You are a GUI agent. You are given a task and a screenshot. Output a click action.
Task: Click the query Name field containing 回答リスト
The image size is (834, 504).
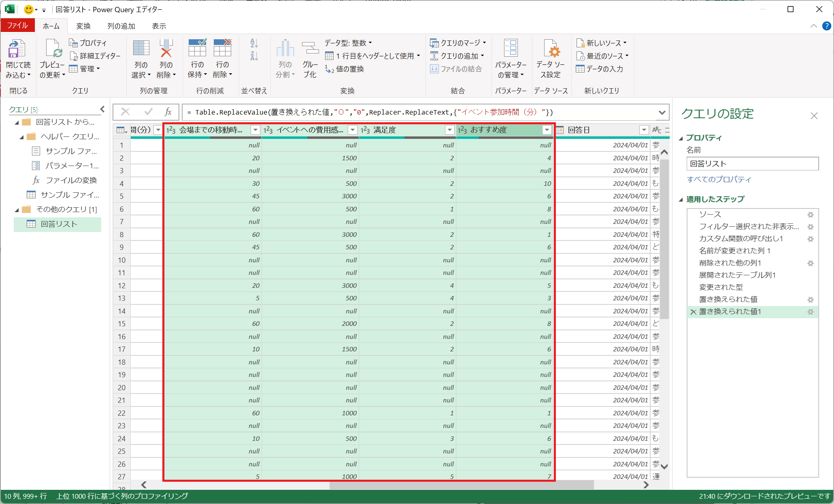(x=753, y=164)
